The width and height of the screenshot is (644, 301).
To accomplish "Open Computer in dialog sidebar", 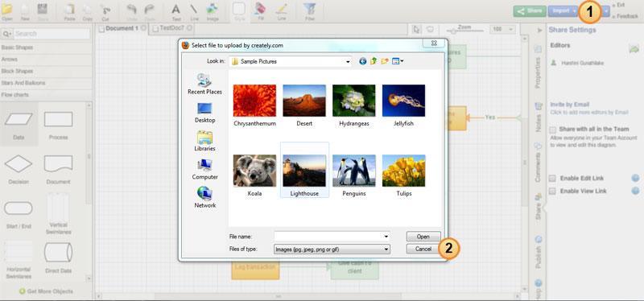I will tap(204, 169).
